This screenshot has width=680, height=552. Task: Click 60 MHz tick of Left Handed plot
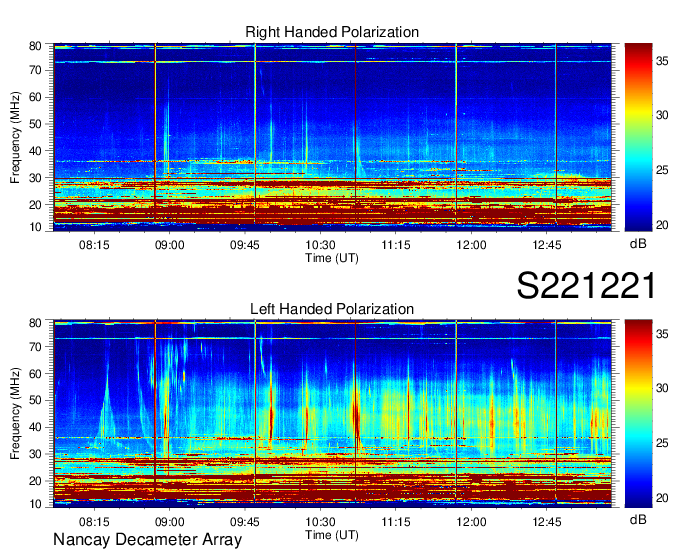(x=35, y=373)
